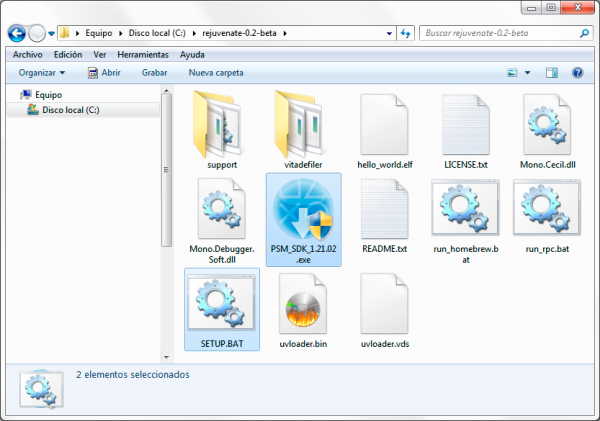
Task: Select the uvloader.vds file icon
Action: pos(384,304)
